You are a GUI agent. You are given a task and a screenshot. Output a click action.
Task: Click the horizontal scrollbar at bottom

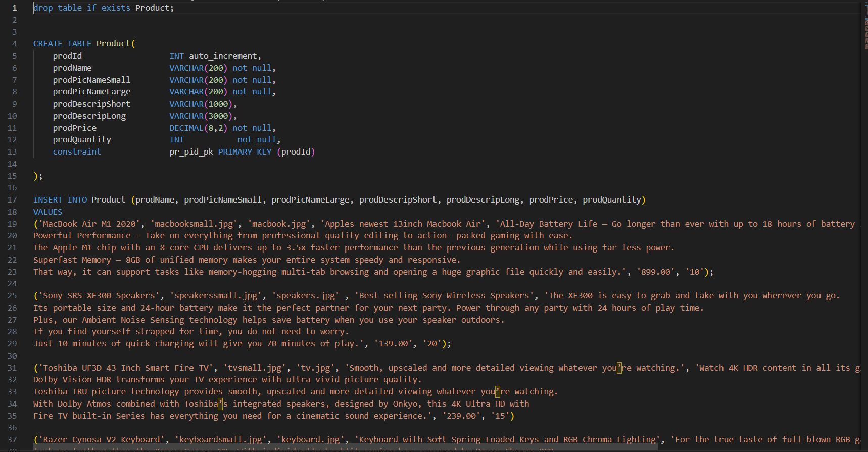click(346, 447)
